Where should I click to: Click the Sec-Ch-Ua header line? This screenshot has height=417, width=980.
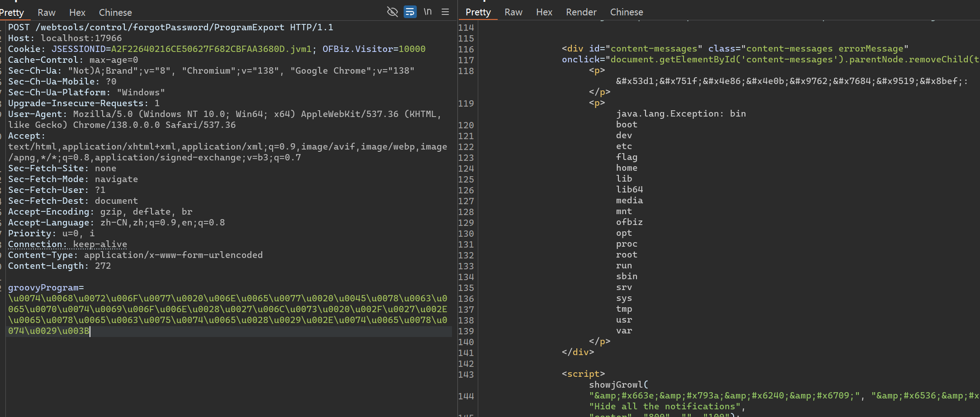(x=211, y=71)
